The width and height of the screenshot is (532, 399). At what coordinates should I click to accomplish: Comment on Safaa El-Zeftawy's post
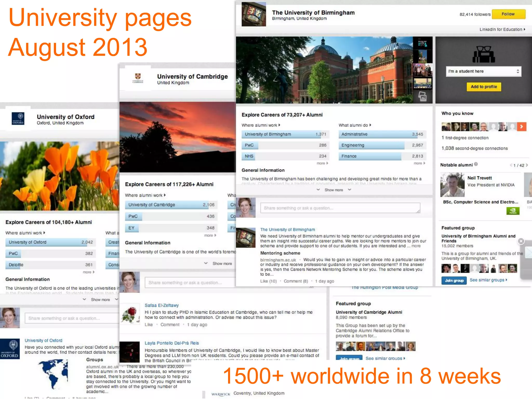coord(170,325)
